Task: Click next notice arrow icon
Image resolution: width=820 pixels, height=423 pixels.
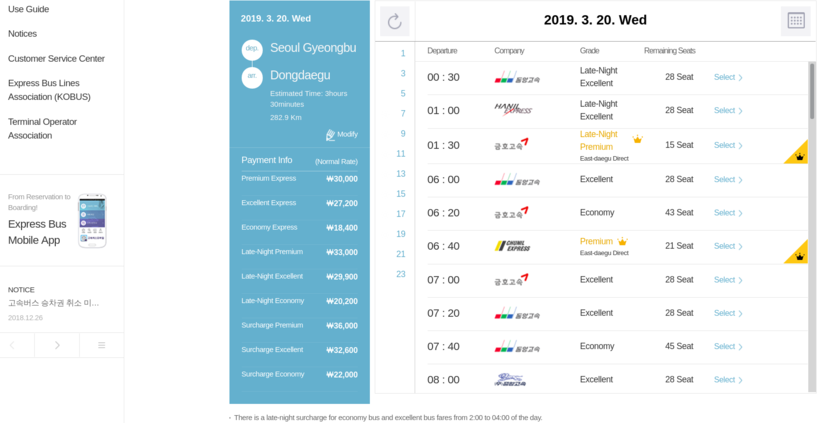Action: [x=57, y=345]
